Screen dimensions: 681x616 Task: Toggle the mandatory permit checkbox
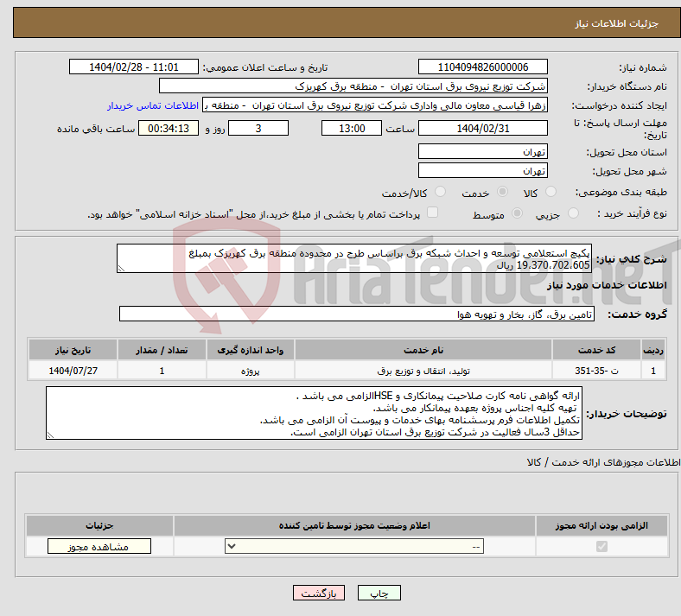click(x=601, y=546)
